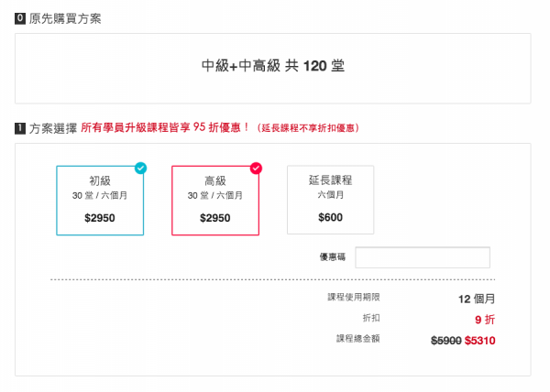Click the crossed-out $5900 original price
The image size is (550, 392).
[445, 340]
